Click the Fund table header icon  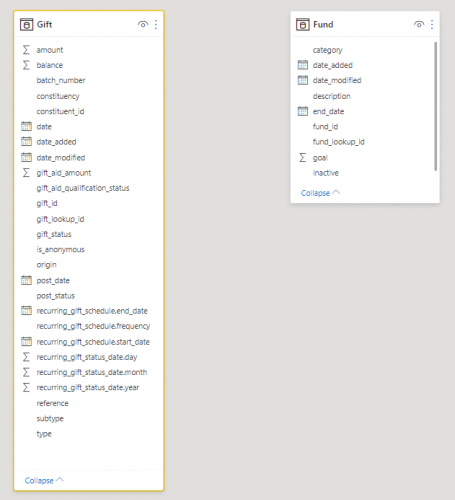[303, 24]
